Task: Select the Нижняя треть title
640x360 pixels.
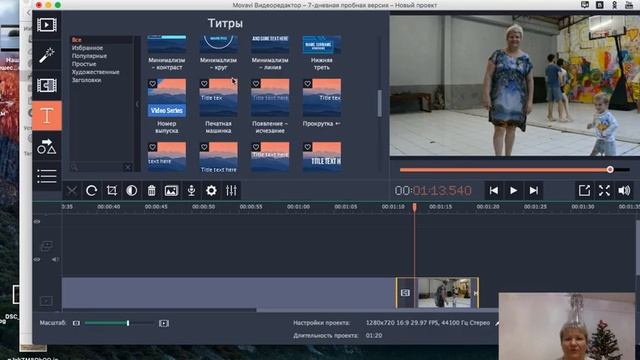Action: (322, 53)
